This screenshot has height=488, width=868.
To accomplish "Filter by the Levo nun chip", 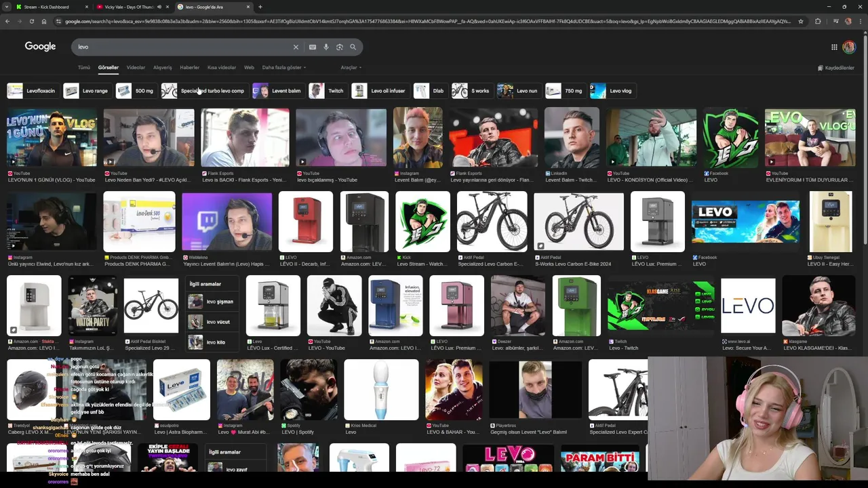I will (518, 91).
